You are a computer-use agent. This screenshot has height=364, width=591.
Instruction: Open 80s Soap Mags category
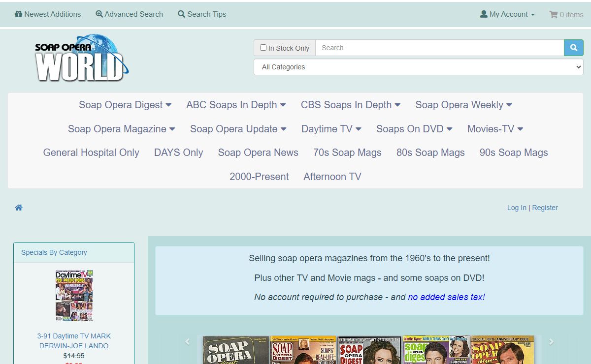click(x=430, y=152)
